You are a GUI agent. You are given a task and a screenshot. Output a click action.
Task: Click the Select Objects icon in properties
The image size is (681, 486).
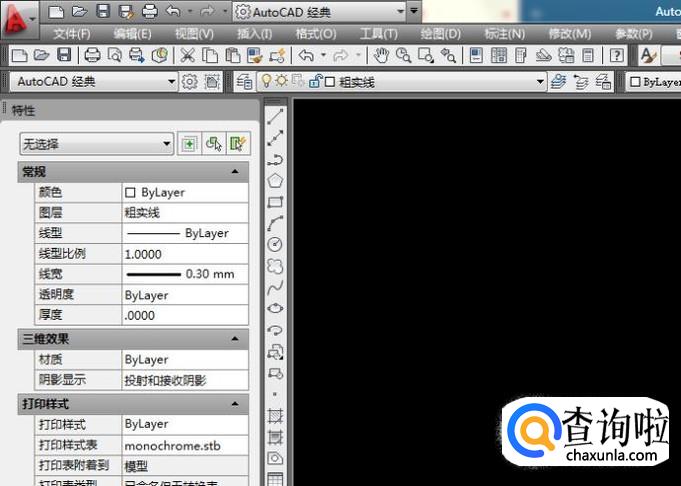[x=214, y=144]
